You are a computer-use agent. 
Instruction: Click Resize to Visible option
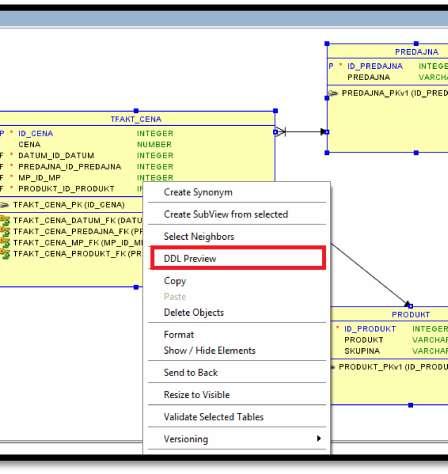[x=237, y=395]
